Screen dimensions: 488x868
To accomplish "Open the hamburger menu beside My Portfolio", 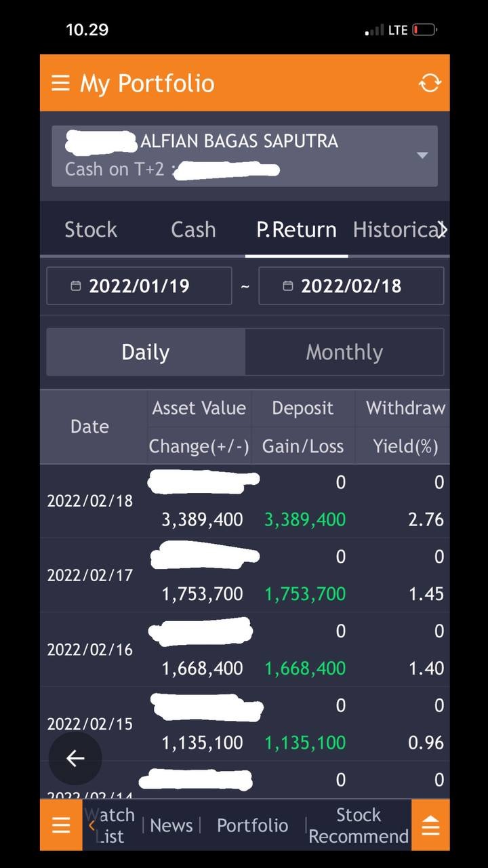I will (60, 83).
